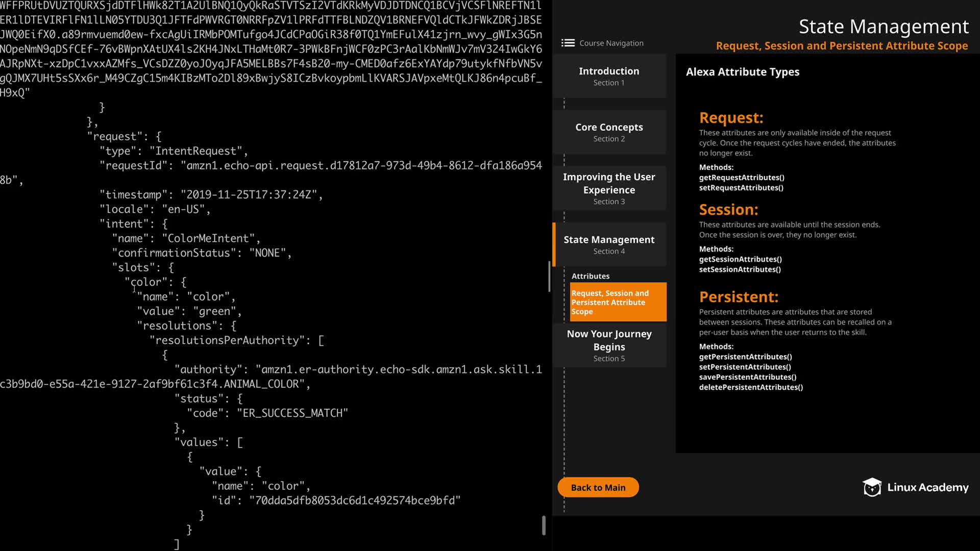This screenshot has width=980, height=551.
Task: Click the upper terminal scrollbar handle
Action: pyautogui.click(x=549, y=276)
